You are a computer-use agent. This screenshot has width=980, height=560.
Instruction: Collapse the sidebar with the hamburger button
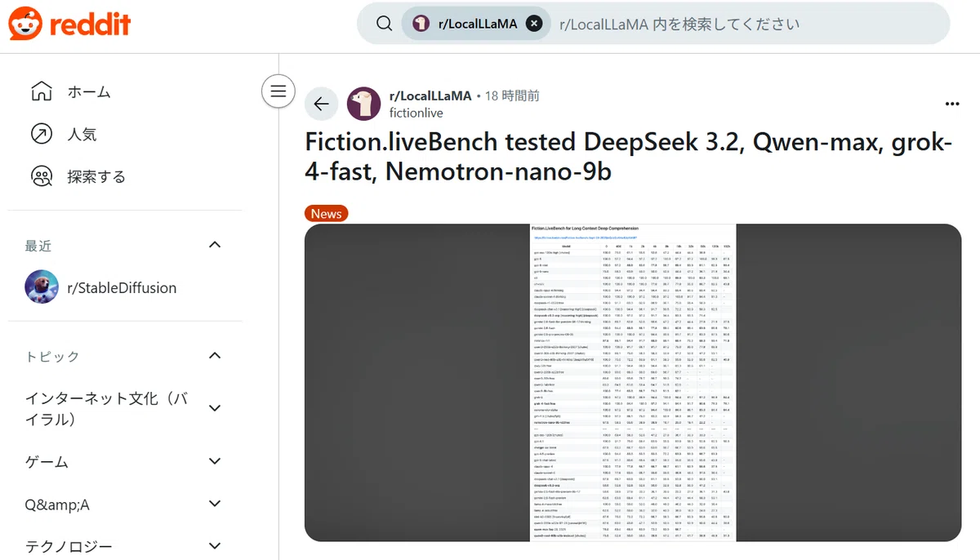pos(278,91)
